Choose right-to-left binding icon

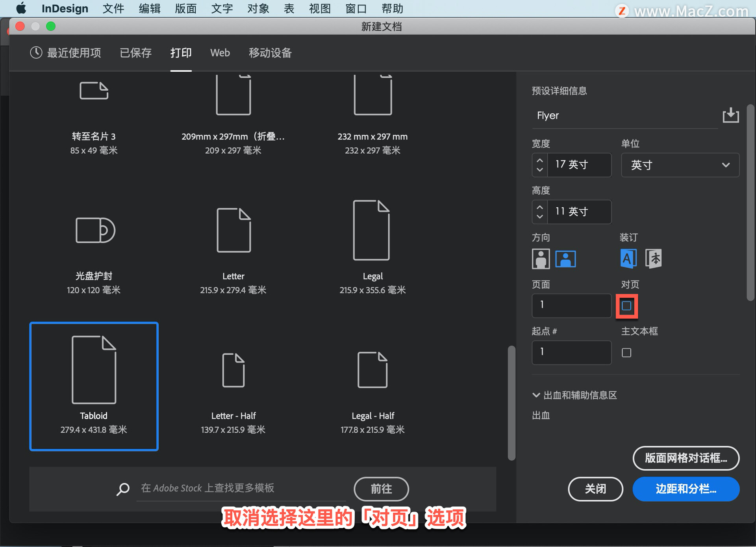point(654,259)
